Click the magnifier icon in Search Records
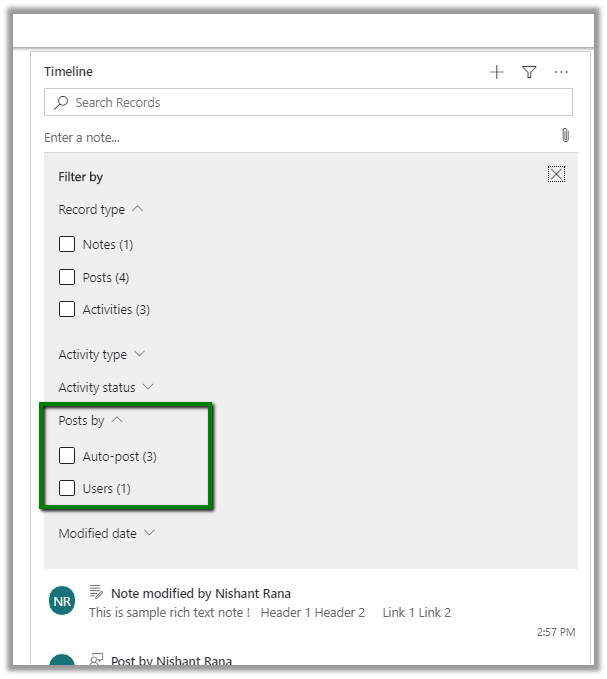 pyautogui.click(x=62, y=103)
